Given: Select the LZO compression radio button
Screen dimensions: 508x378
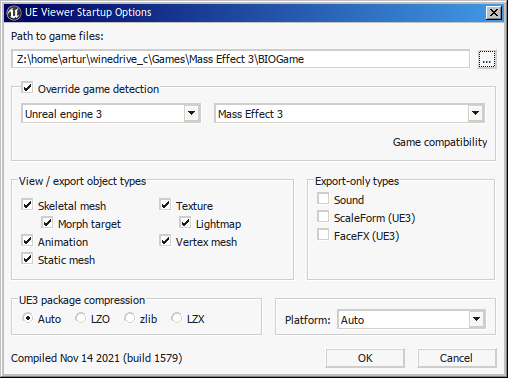Looking at the screenshot, I should 80,318.
